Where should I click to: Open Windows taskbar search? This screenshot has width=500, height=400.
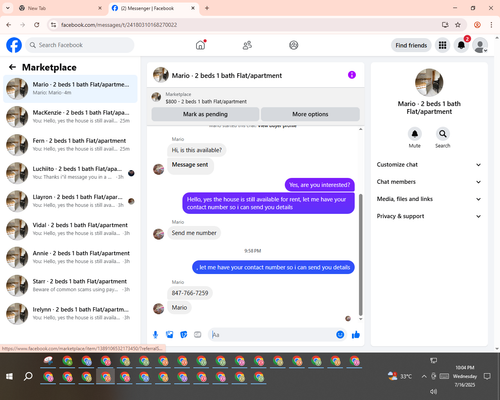point(28,377)
